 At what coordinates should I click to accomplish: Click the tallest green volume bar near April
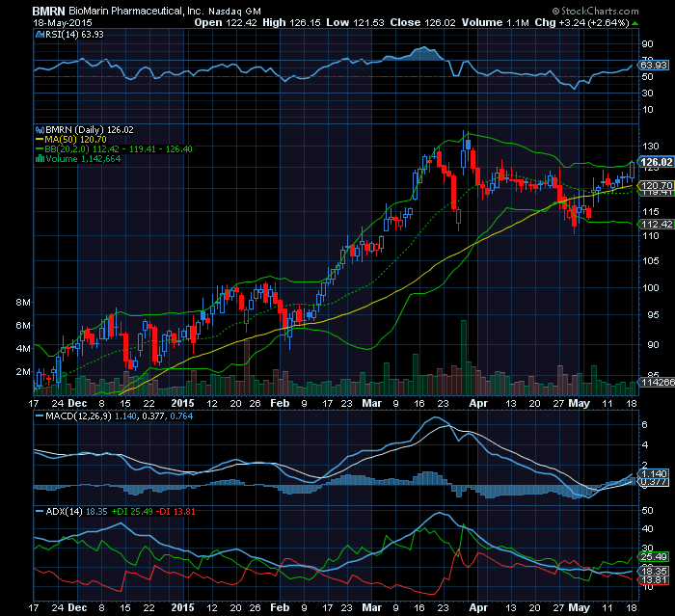point(464,358)
